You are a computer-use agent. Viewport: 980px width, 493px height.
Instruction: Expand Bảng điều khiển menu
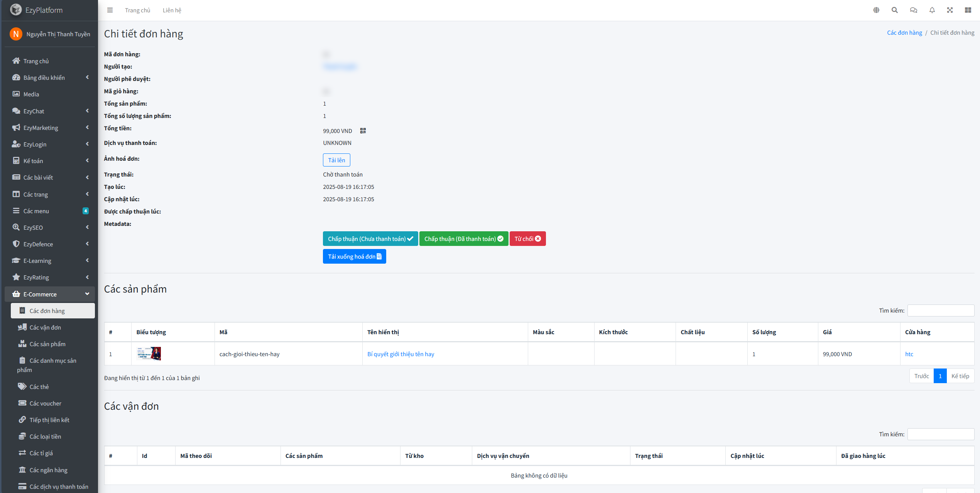pos(50,77)
